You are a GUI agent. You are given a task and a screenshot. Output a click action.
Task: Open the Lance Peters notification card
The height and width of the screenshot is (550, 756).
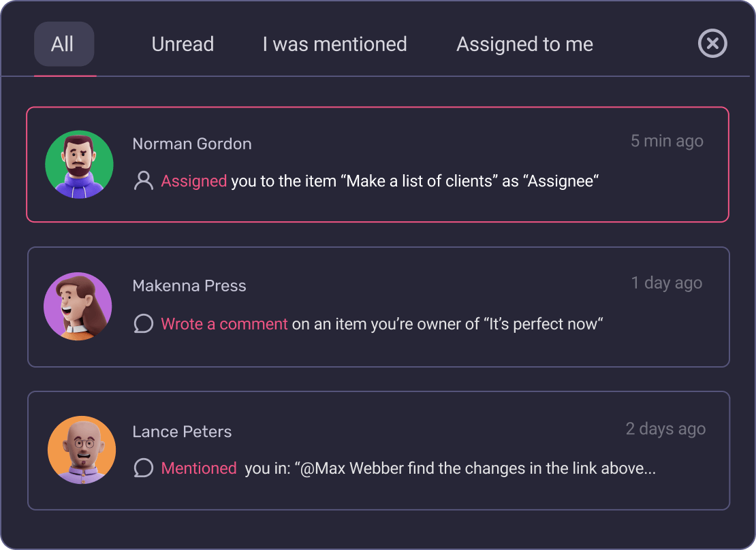point(378,450)
